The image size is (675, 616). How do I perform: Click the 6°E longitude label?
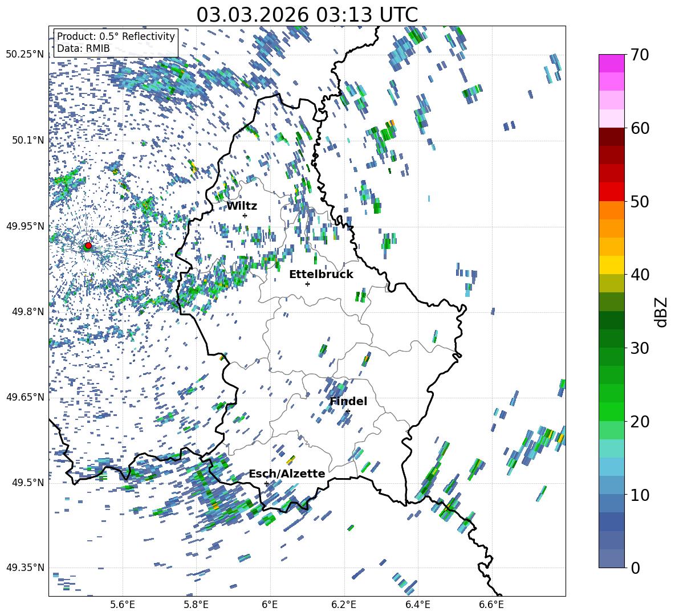pos(270,605)
